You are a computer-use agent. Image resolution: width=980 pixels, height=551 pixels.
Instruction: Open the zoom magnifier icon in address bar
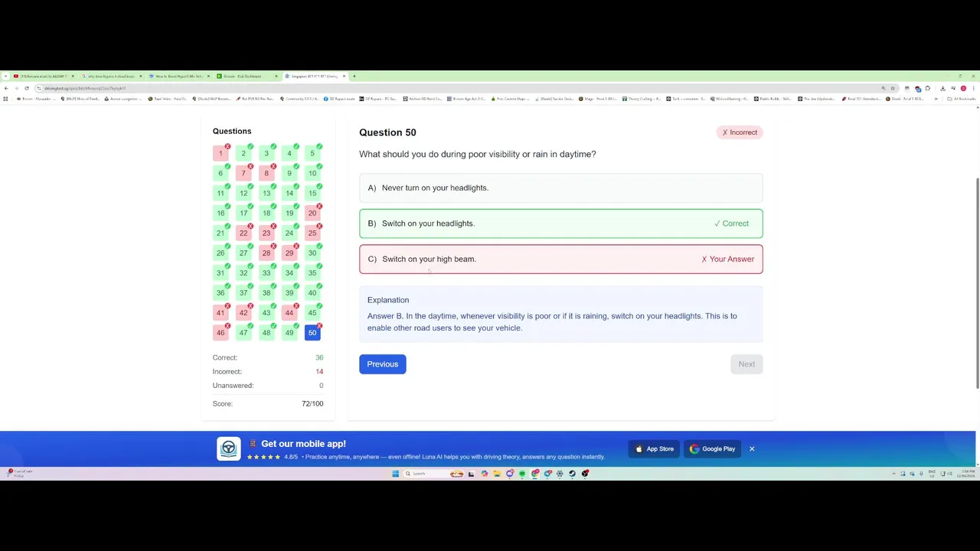[883, 88]
